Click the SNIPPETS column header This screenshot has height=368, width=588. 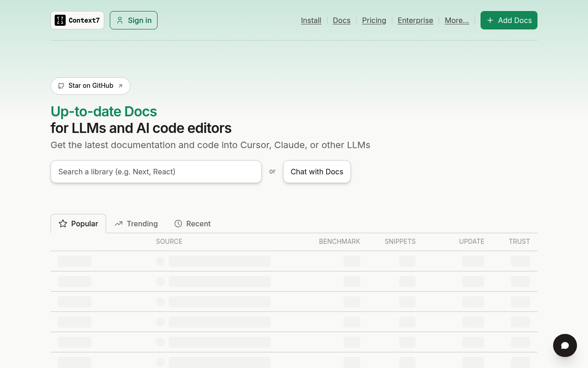400,241
